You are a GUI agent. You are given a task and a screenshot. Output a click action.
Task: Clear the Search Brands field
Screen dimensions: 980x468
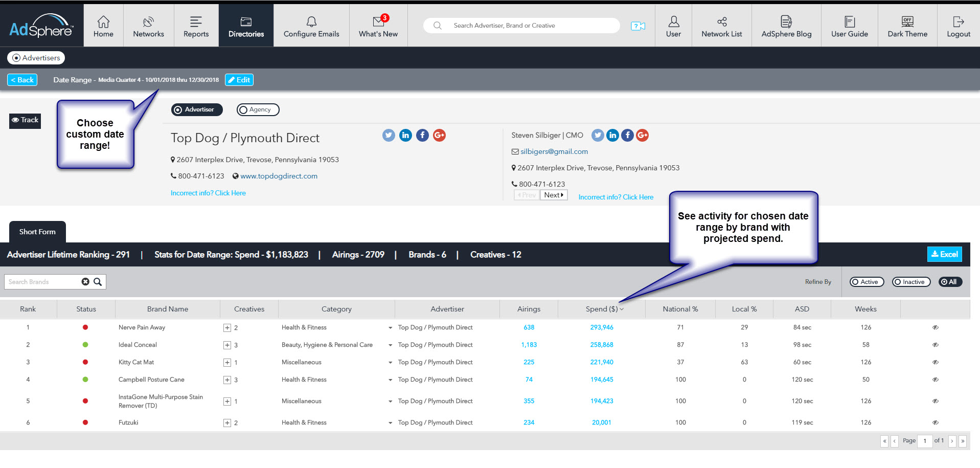pos(85,282)
